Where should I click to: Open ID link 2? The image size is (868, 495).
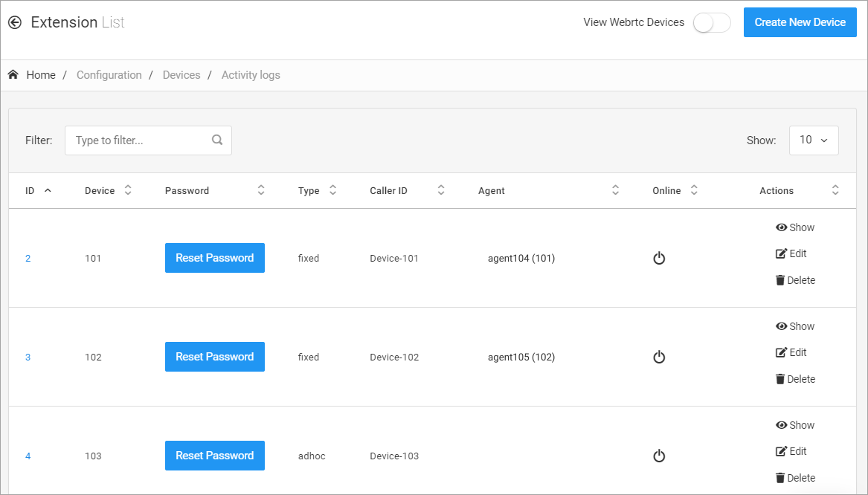(x=28, y=259)
